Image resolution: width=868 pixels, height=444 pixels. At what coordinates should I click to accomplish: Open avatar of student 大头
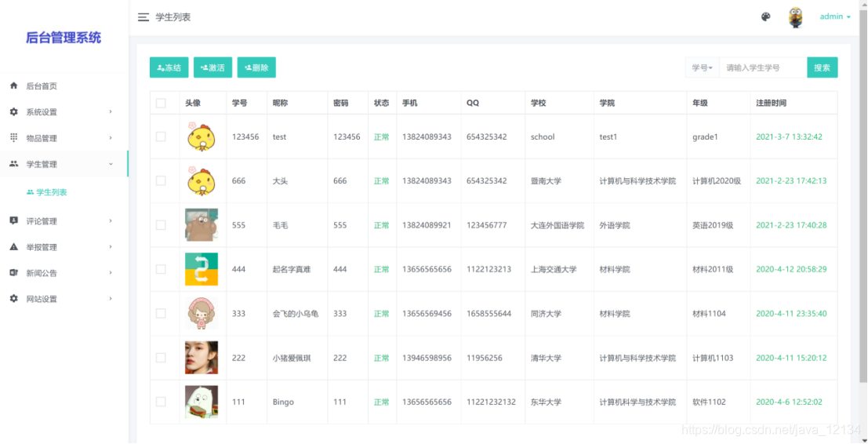tap(201, 180)
